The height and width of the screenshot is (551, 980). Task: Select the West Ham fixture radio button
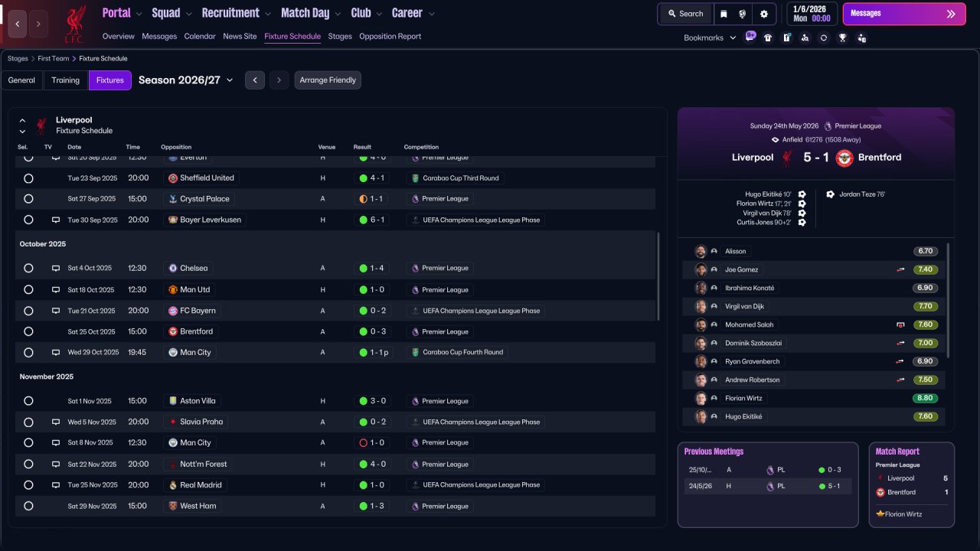(28, 506)
